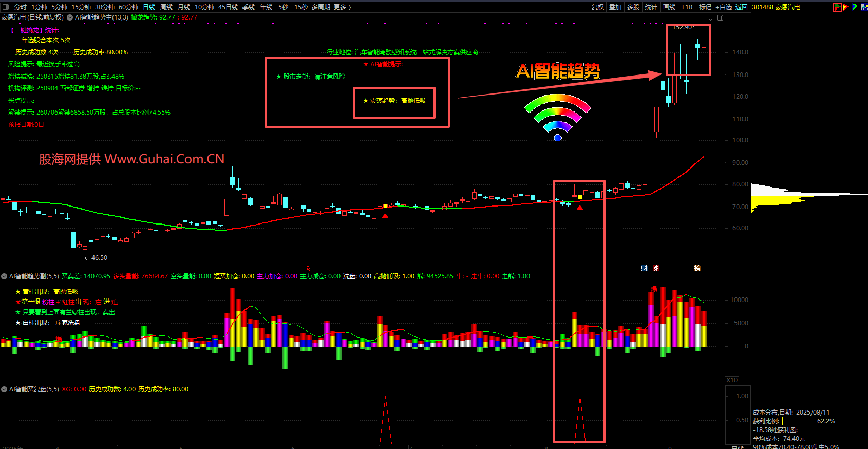Click the 增持减持 250315 line
Screen dimensions: 868x449
point(66,77)
